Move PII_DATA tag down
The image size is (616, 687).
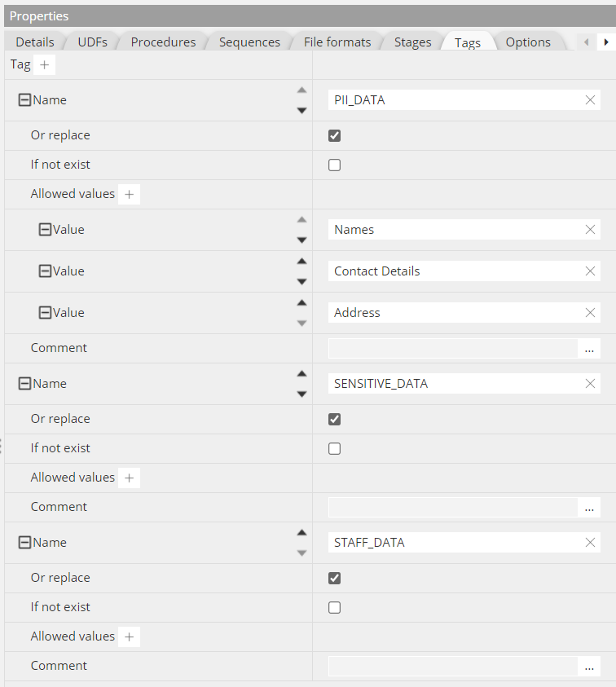click(x=301, y=110)
